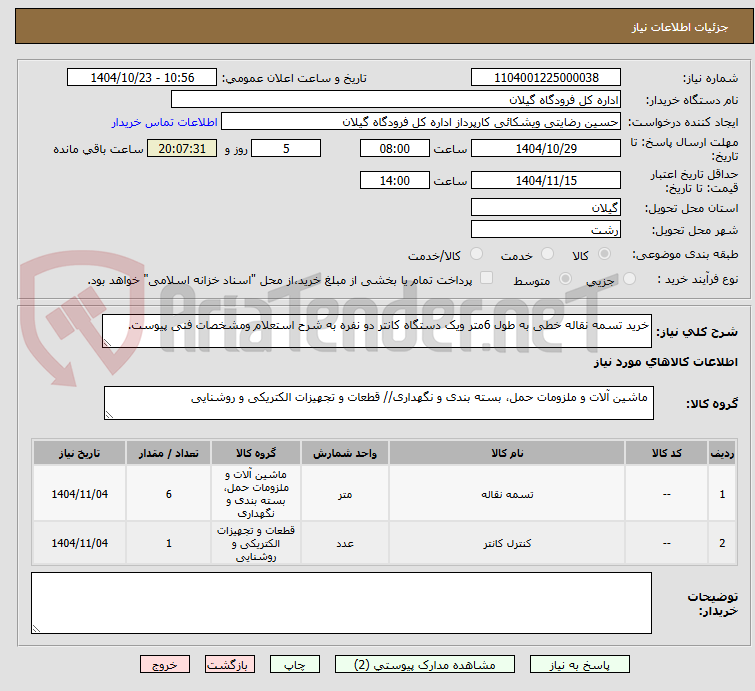Click the 14:00 validity time field
The height and width of the screenshot is (691, 755).
394,181
